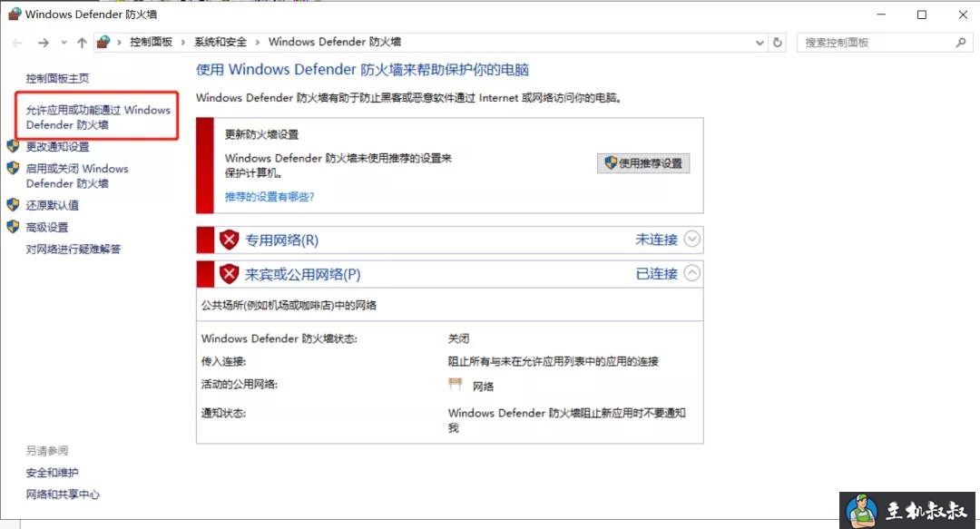Click the 还原默认值 link
Viewport: 980px width, 529px height.
click(53, 205)
